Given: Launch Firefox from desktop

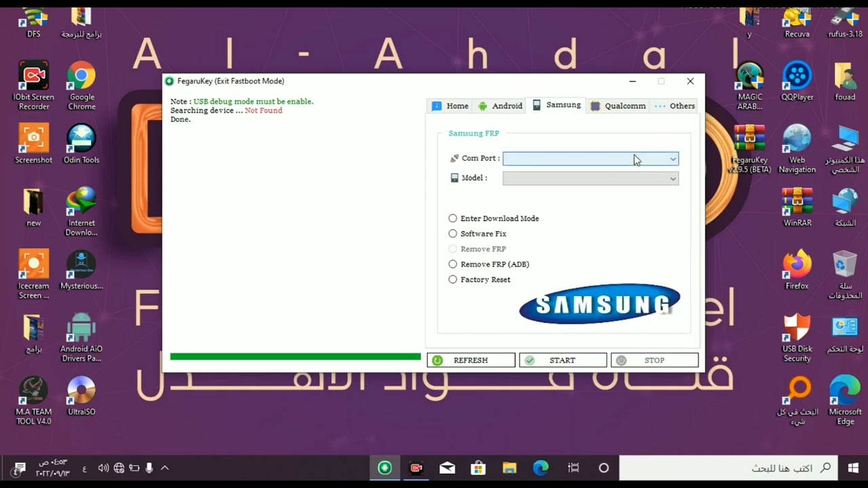Looking at the screenshot, I should pos(797,270).
